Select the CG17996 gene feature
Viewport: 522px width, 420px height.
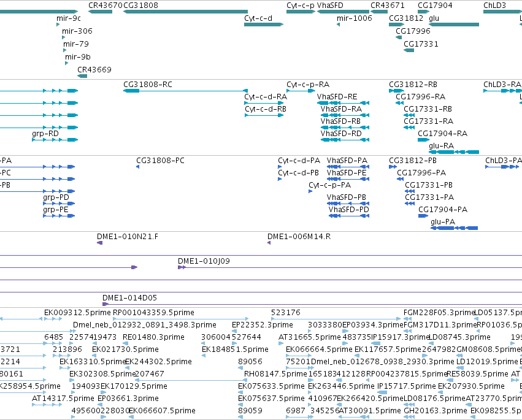click(399, 37)
